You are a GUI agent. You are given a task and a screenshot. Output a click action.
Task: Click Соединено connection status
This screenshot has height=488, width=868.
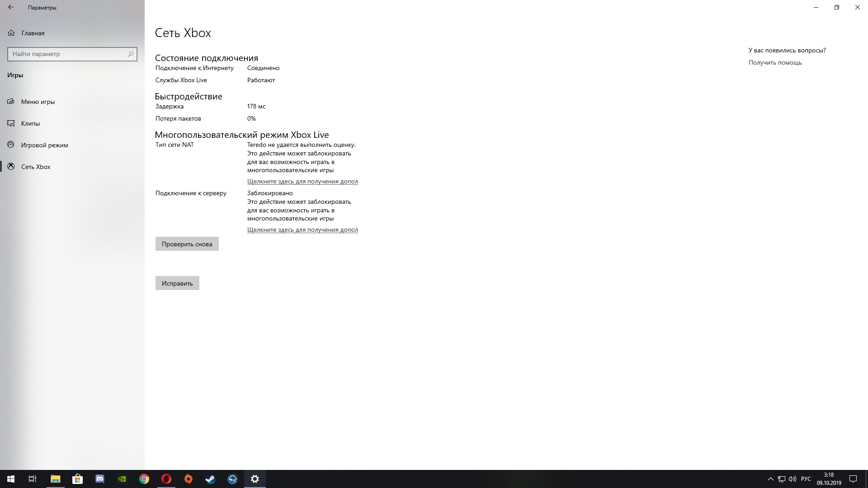(263, 68)
